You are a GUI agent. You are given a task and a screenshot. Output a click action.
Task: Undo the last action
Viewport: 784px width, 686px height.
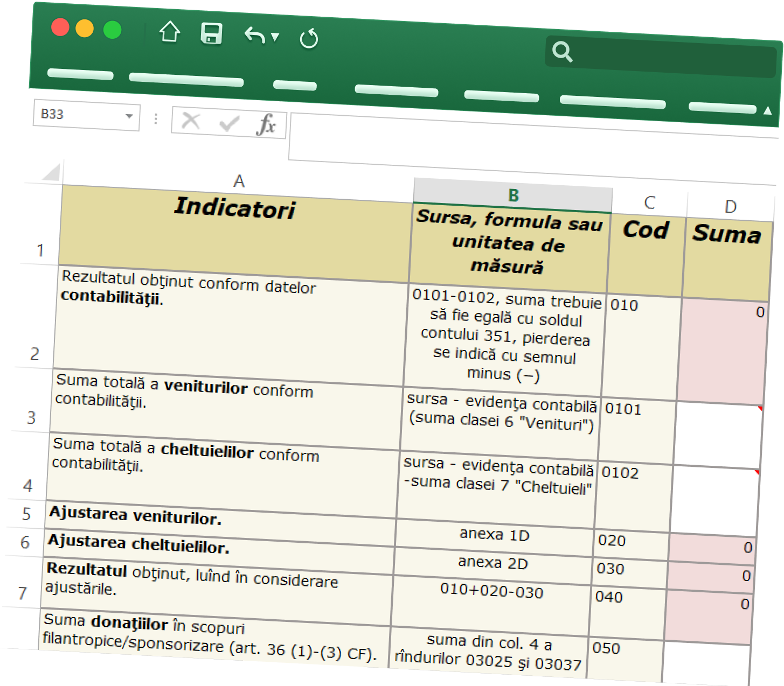(x=254, y=36)
